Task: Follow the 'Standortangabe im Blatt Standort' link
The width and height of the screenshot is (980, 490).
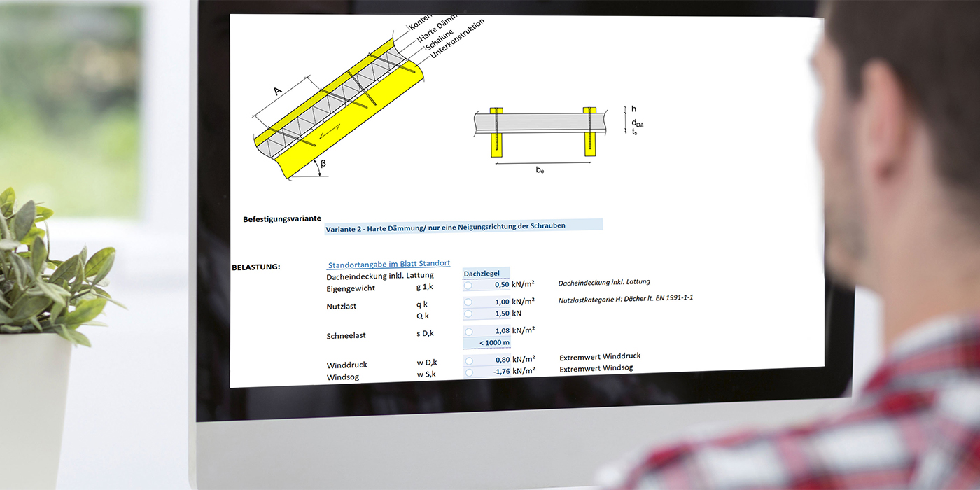Action: pos(388,264)
